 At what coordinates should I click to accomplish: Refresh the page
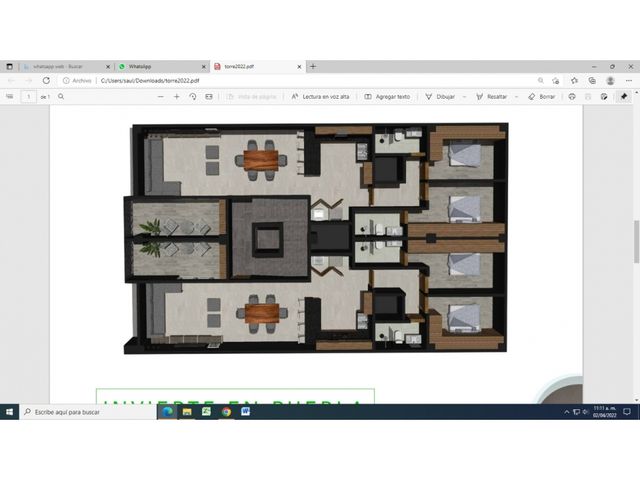[46, 80]
